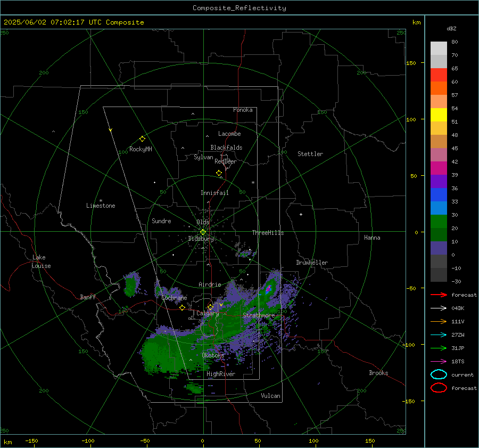Select the magenta band in dBZ legend
This screenshot has width=479, height=448.
point(439,168)
